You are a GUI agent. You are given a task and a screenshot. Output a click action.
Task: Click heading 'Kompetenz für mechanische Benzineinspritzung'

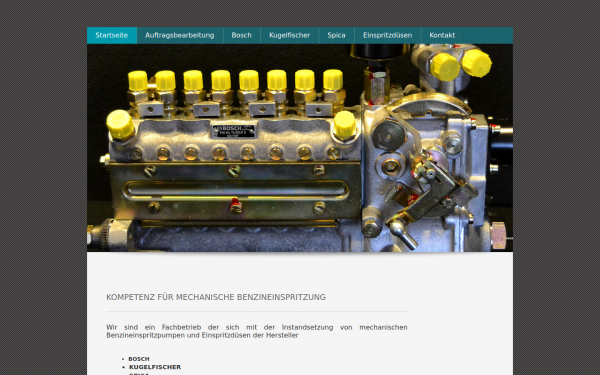click(216, 297)
